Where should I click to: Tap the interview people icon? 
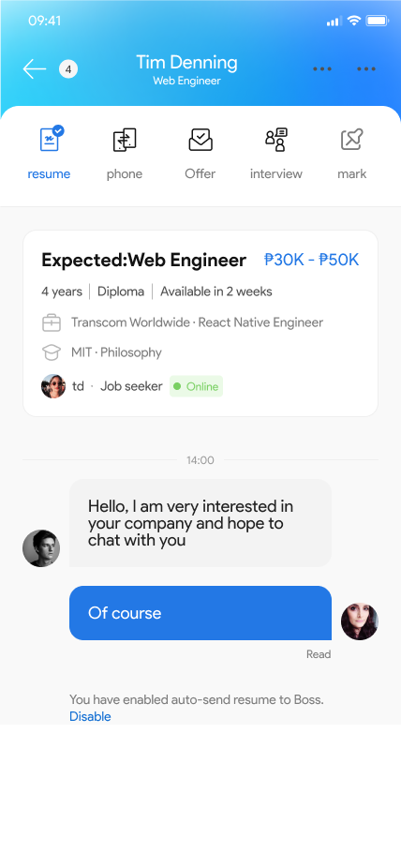tap(276, 140)
